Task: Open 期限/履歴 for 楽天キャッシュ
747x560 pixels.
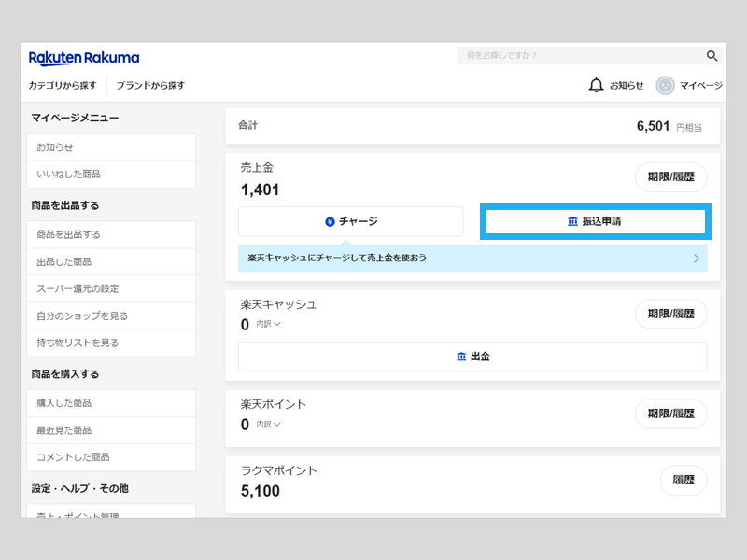Action: tap(670, 314)
